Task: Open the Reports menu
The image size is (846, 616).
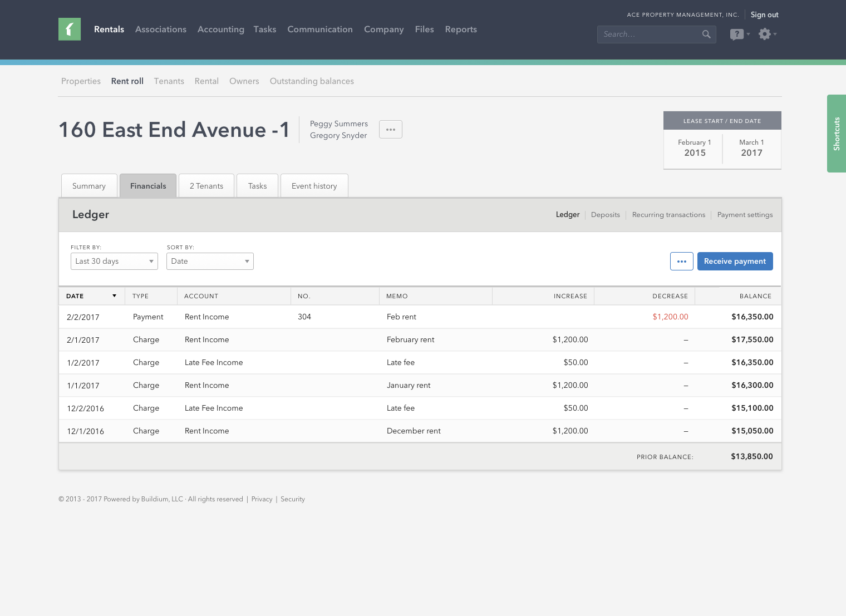Action: click(461, 29)
